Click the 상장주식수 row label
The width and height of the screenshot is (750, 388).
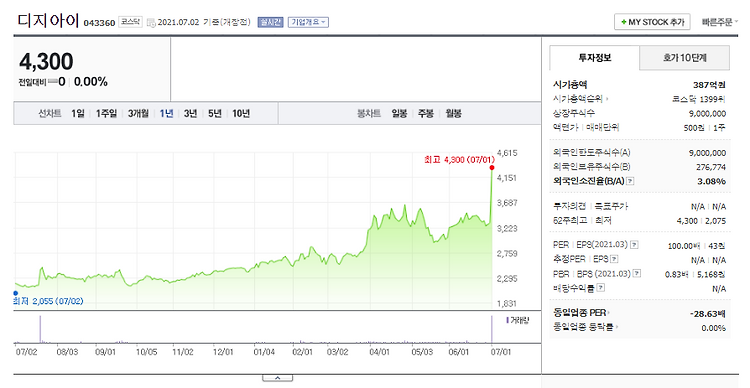(574, 113)
